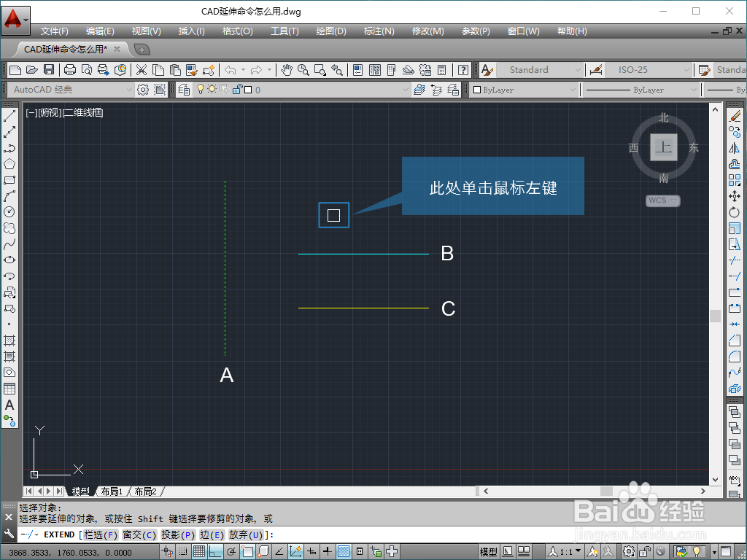Click the Match Properties brush icon

pyautogui.click(x=192, y=70)
